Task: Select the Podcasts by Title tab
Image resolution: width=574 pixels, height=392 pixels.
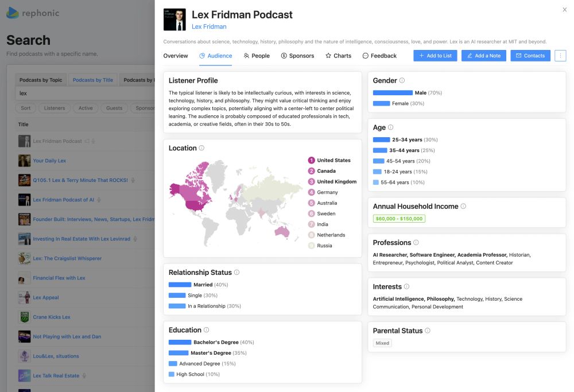Action: [92, 80]
